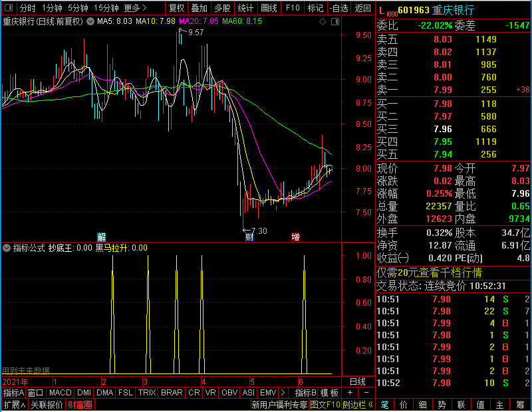The height and width of the screenshot is (412, 532).
Task: Click 卖一 price 7.99
Action: pos(443,90)
